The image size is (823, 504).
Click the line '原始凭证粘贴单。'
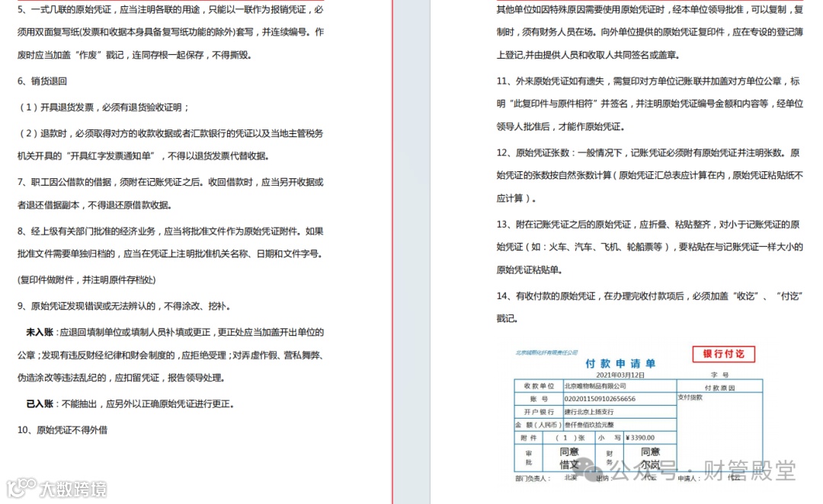point(530,270)
